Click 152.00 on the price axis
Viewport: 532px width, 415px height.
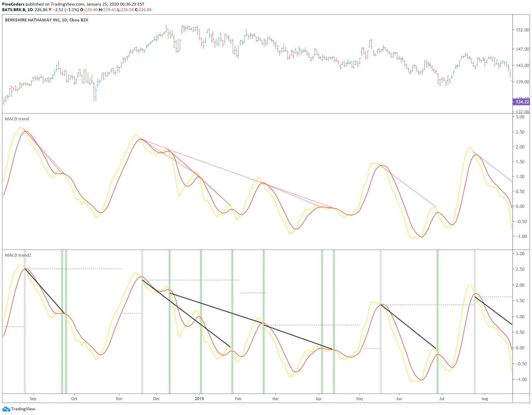522,30
